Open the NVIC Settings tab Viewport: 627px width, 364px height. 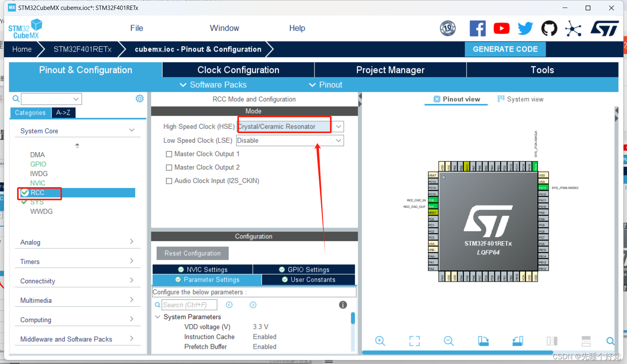[x=202, y=269]
